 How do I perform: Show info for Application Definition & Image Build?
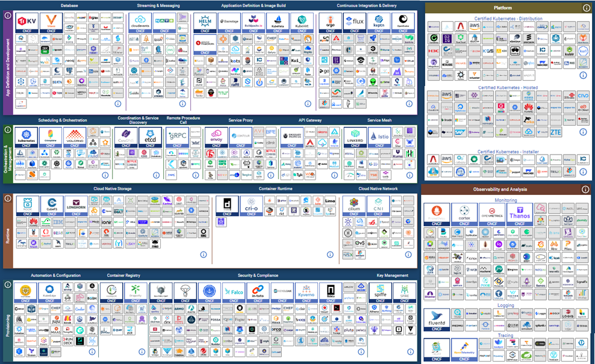308,103
